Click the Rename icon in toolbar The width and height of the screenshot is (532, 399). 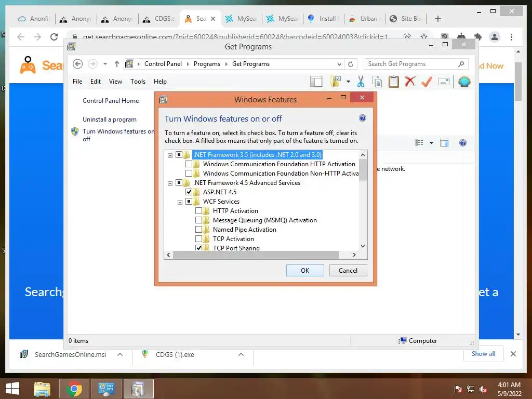coord(444,82)
